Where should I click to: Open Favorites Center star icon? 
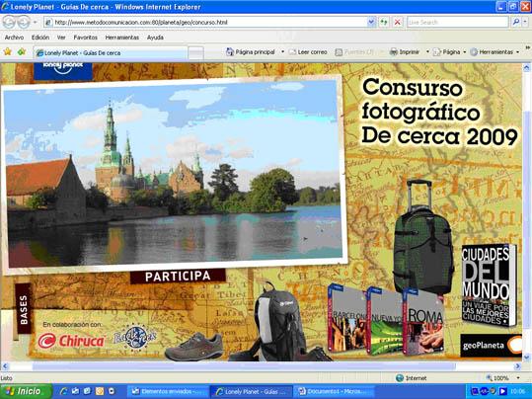pyautogui.click(x=8, y=51)
